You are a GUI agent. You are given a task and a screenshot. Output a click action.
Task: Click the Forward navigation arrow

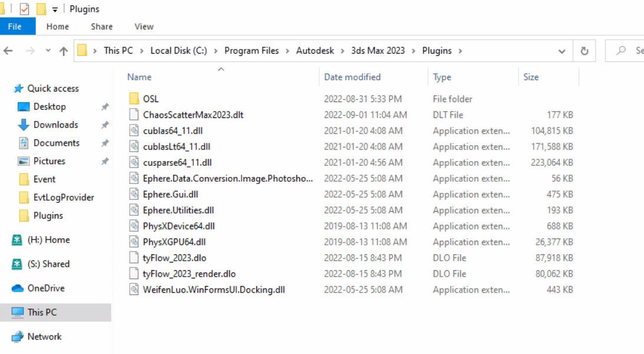click(x=31, y=51)
